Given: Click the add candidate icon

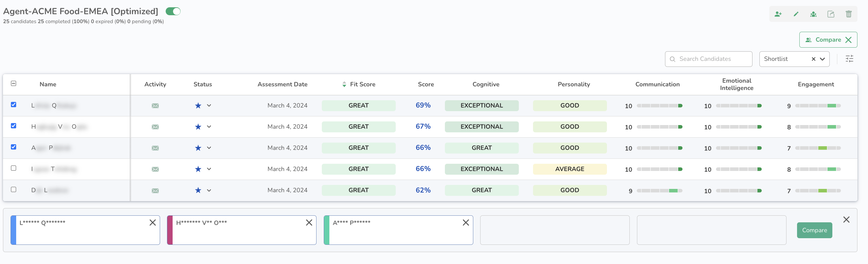Looking at the screenshot, I should pyautogui.click(x=778, y=14).
